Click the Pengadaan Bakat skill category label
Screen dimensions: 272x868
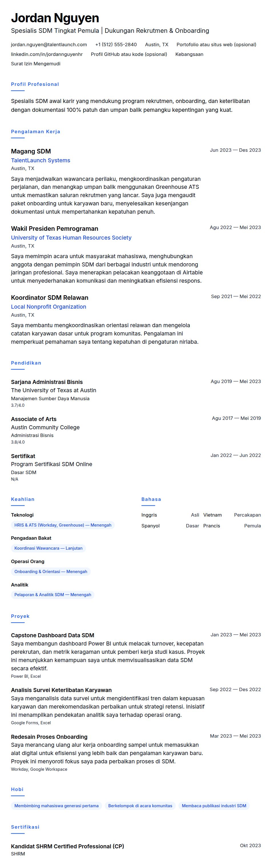(x=31, y=538)
